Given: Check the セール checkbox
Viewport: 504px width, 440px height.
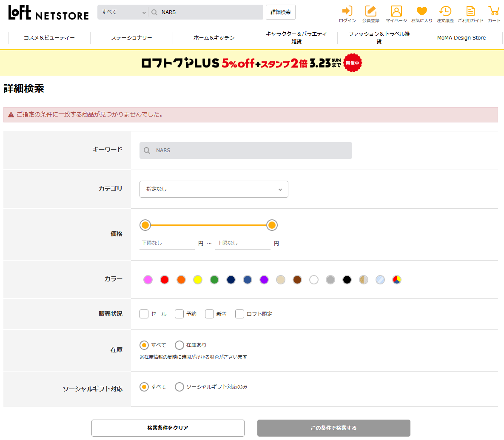Looking at the screenshot, I should coord(144,314).
